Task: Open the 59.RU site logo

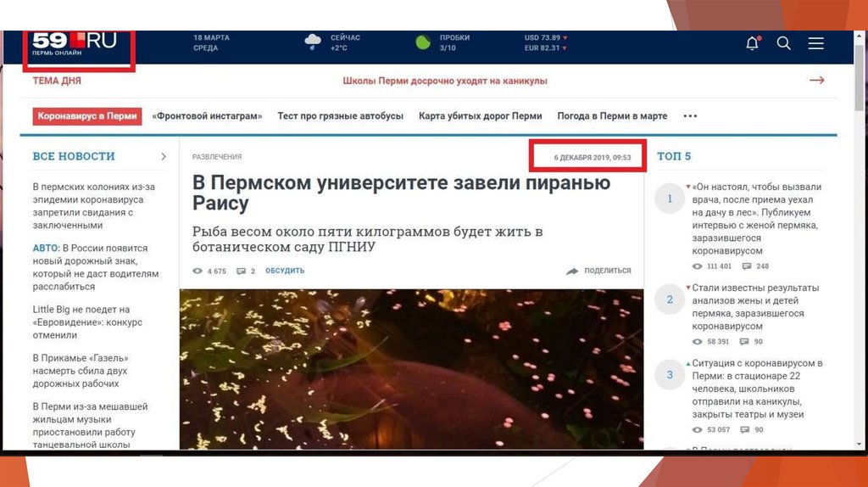Action: [x=75, y=43]
